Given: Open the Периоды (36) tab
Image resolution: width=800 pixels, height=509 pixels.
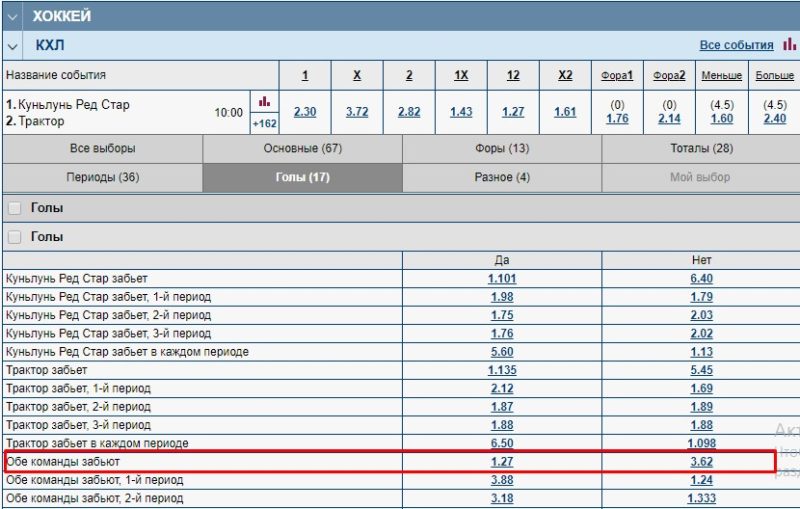Looking at the screenshot, I should pos(102,177).
